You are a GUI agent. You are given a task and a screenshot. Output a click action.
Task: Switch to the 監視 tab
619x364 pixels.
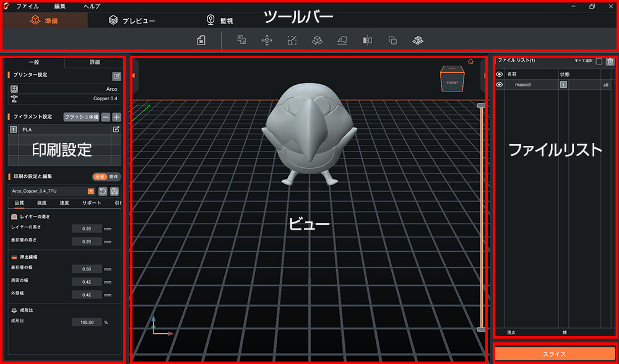tap(220, 20)
